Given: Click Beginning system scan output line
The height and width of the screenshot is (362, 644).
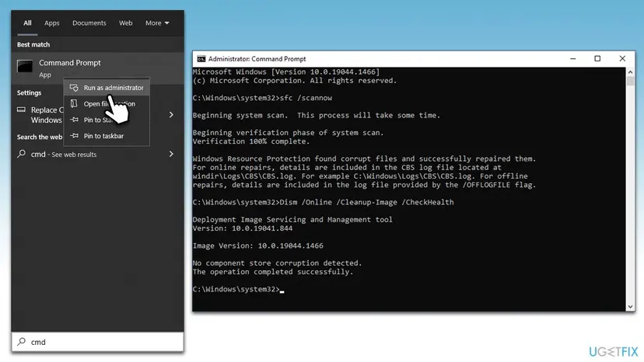Looking at the screenshot, I should tap(317, 115).
